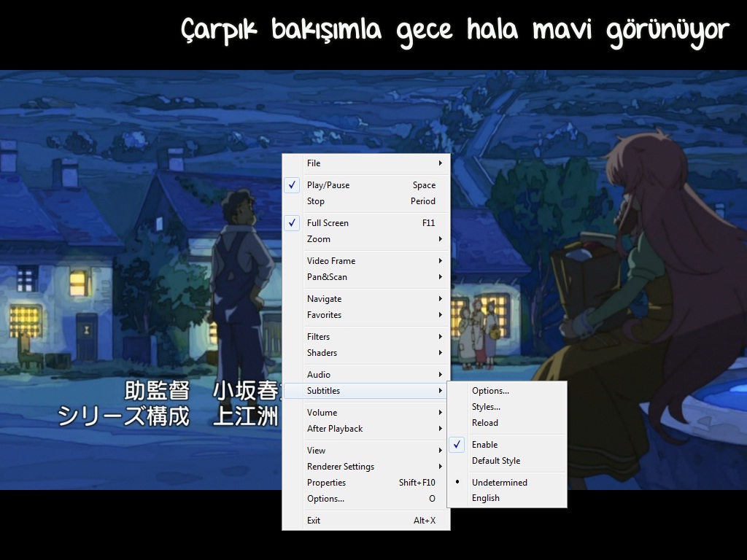The width and height of the screenshot is (747, 560).
Task: Open the File submenu
Action: 366,163
